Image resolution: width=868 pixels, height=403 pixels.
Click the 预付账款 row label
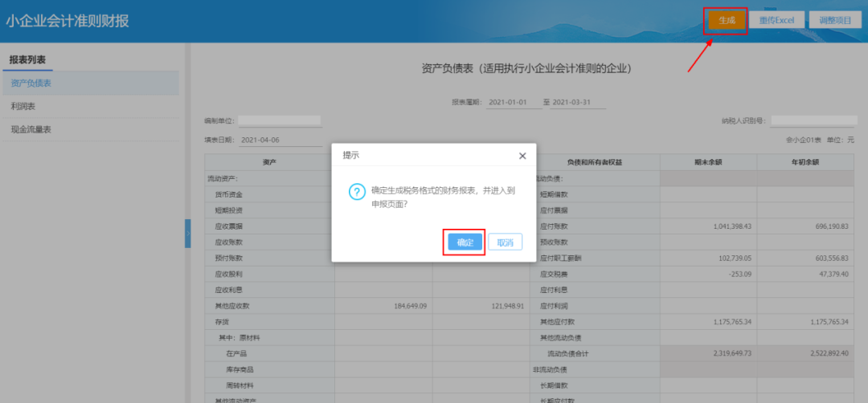pos(228,258)
